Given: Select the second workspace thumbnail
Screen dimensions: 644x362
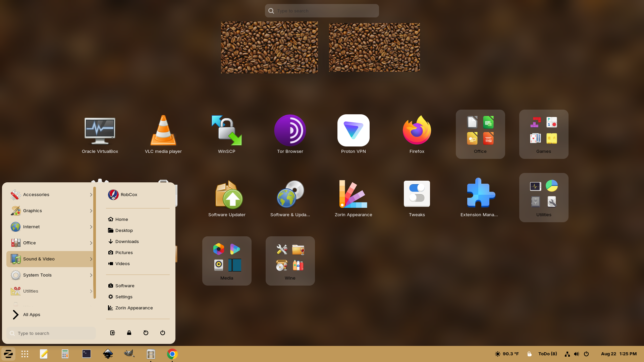Looking at the screenshot, I should (x=374, y=47).
